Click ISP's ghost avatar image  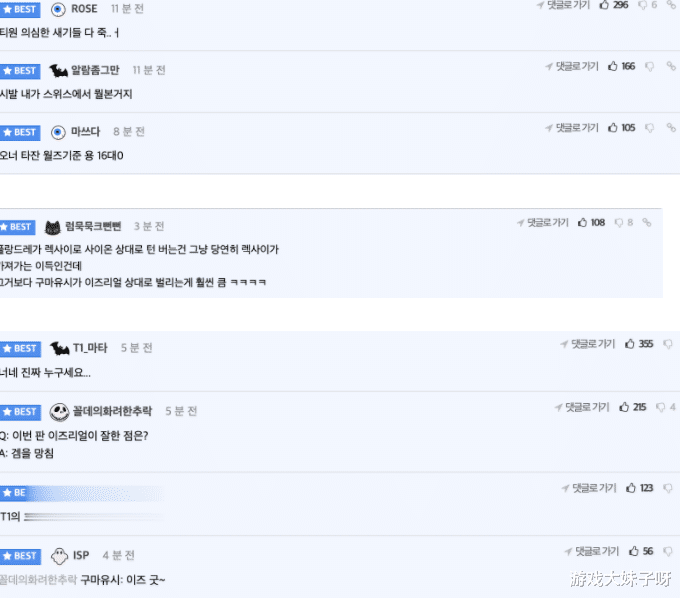point(59,556)
